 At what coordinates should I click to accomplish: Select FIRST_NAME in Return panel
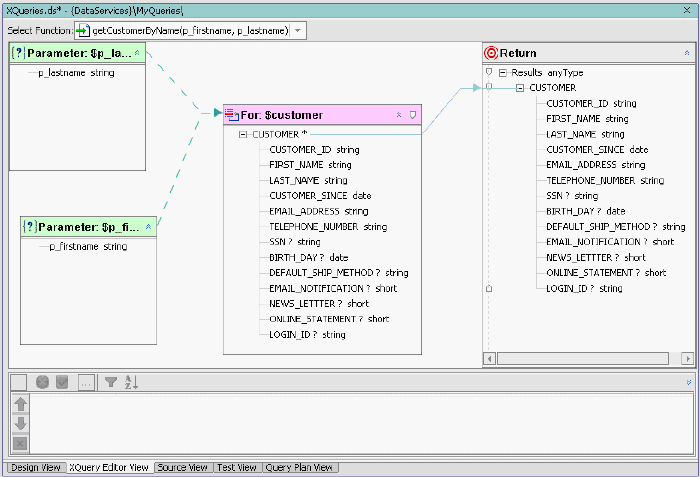[x=588, y=119]
